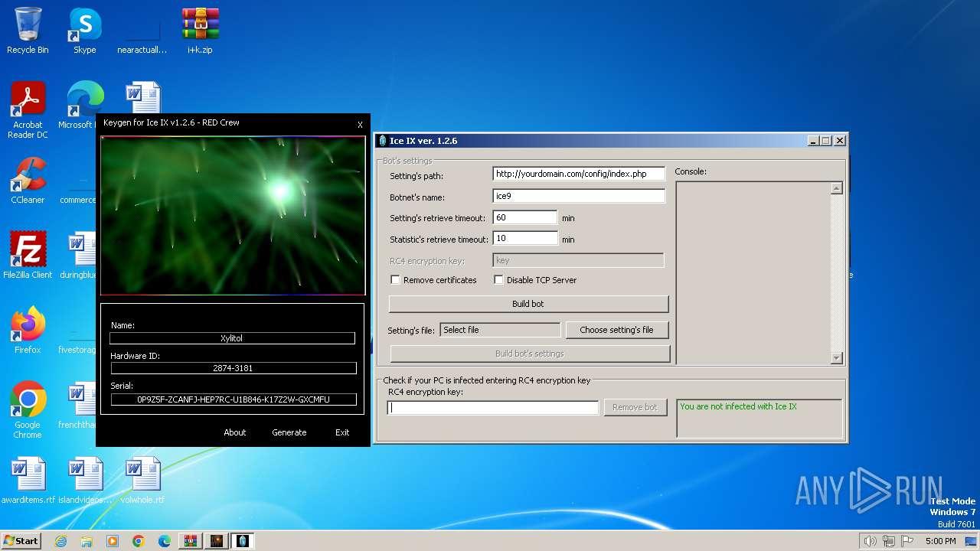Click the Build bot button
Image resolution: width=980 pixels, height=551 pixels.
click(528, 304)
